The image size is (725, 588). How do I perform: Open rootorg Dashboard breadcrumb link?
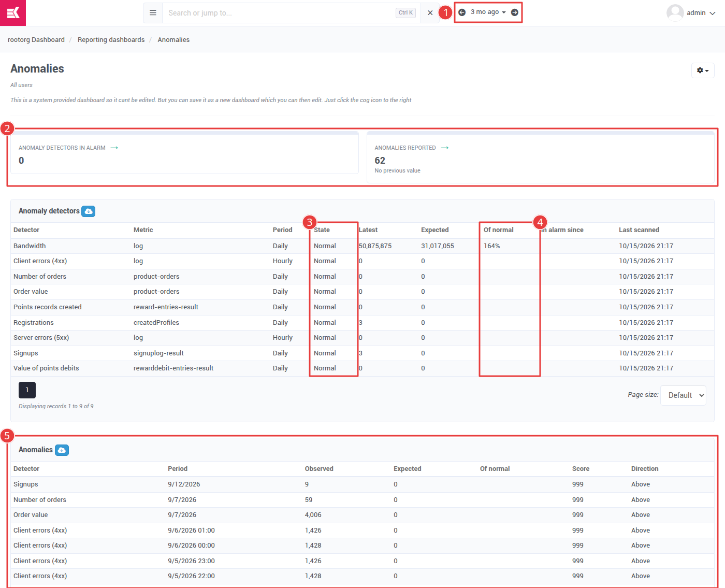point(36,40)
